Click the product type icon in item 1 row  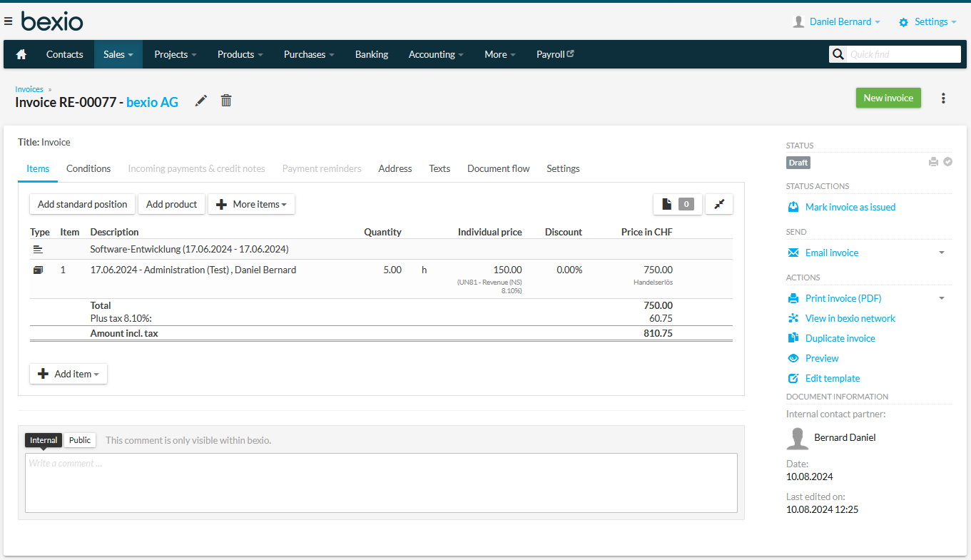pos(38,270)
